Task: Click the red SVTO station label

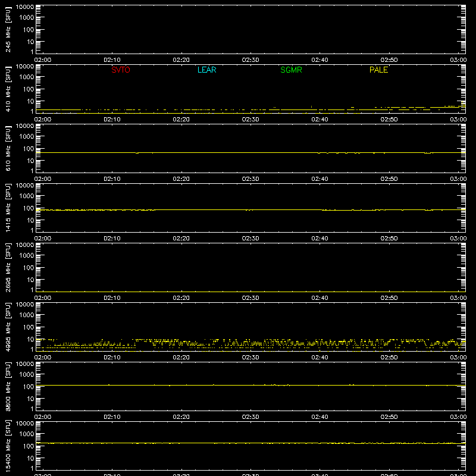Action: click(x=121, y=70)
